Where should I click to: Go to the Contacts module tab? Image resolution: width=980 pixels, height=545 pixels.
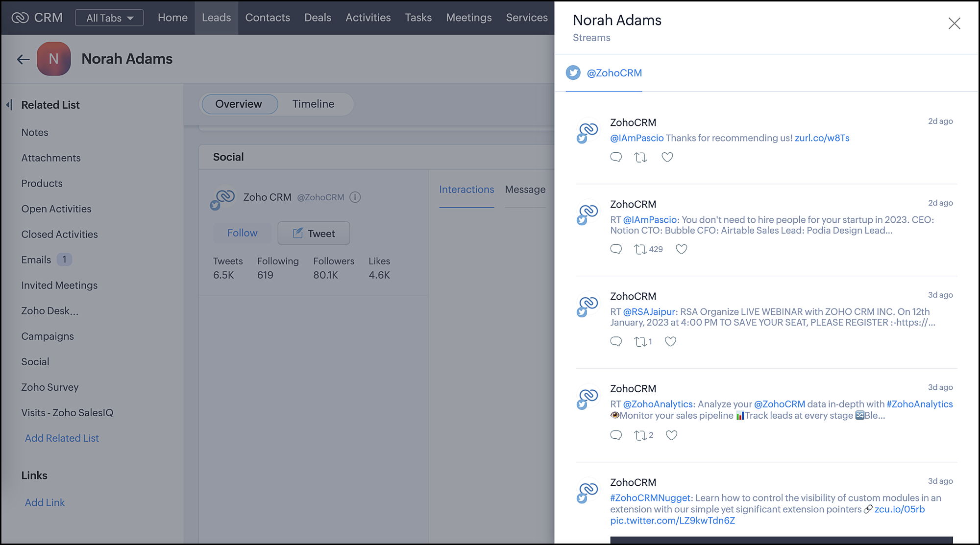(x=267, y=18)
